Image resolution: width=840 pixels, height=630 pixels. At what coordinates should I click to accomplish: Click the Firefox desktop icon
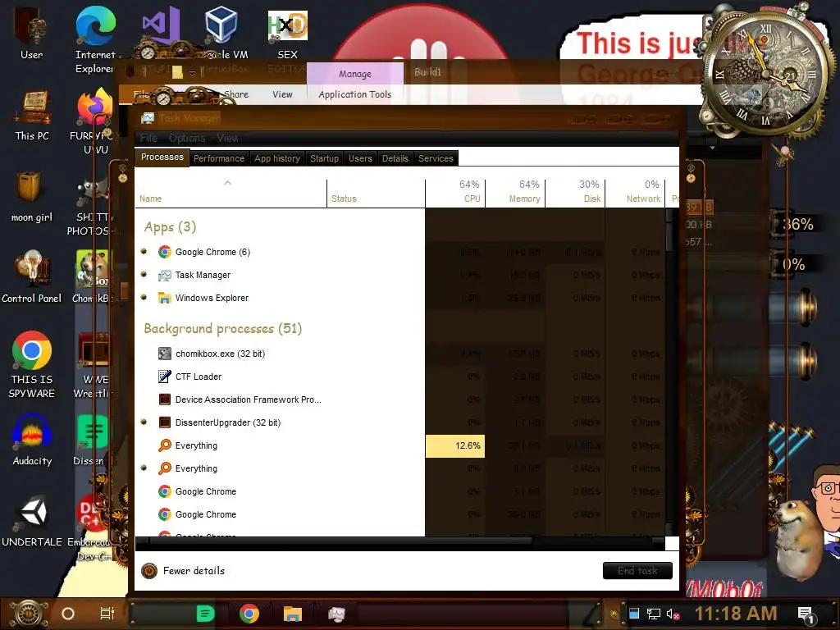(94, 107)
